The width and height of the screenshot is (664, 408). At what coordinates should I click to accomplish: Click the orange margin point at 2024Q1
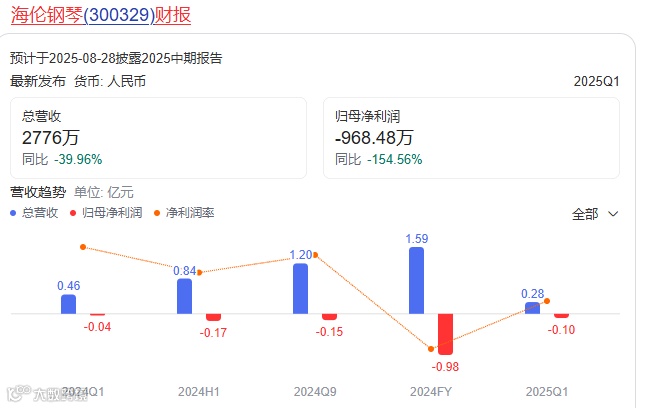point(83,247)
